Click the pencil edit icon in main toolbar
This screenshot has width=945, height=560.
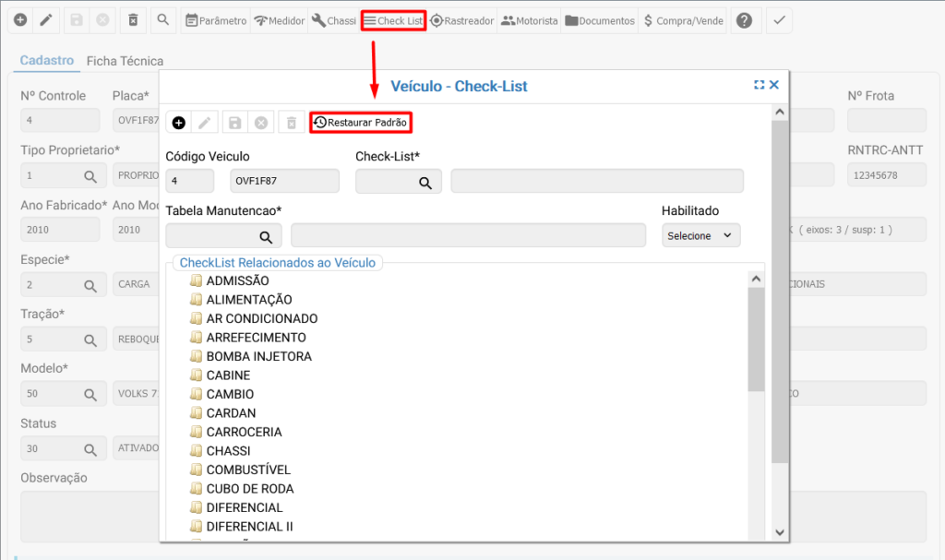45,20
